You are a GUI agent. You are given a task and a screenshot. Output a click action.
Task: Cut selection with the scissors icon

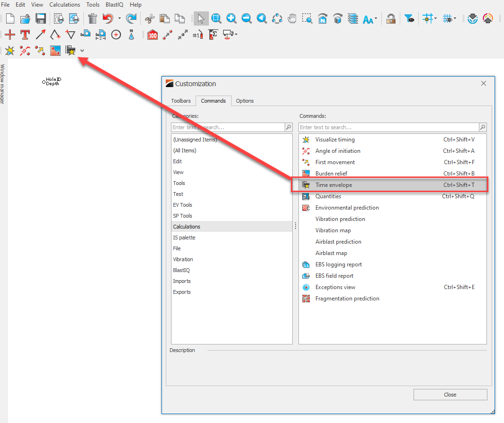pyautogui.click(x=150, y=18)
